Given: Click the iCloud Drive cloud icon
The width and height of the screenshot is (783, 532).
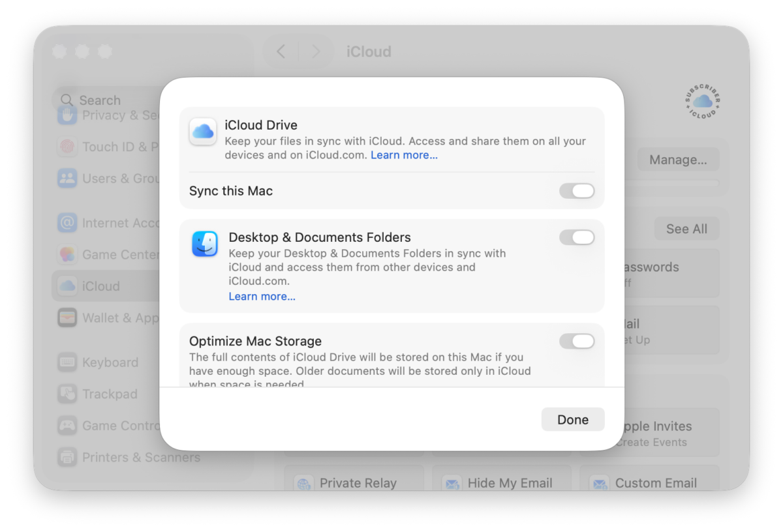Looking at the screenshot, I should pos(203,132).
